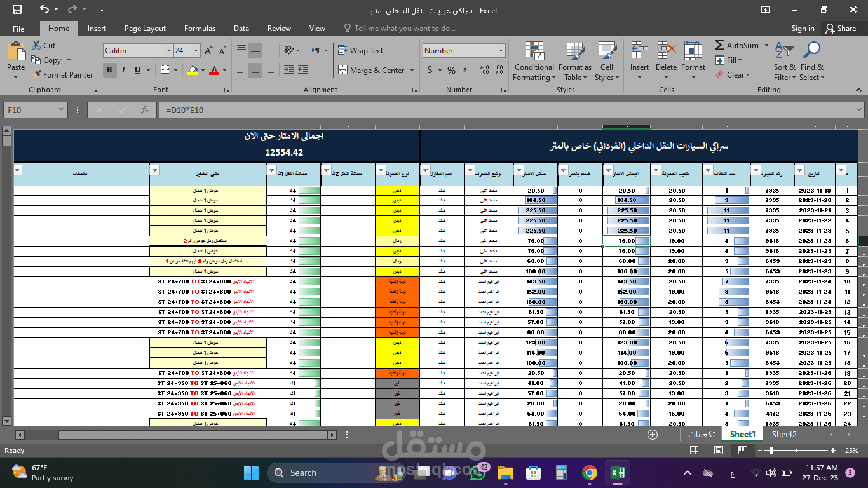Image resolution: width=868 pixels, height=488 pixels.
Task: Open the Excel app from the taskbar
Action: tap(617, 473)
